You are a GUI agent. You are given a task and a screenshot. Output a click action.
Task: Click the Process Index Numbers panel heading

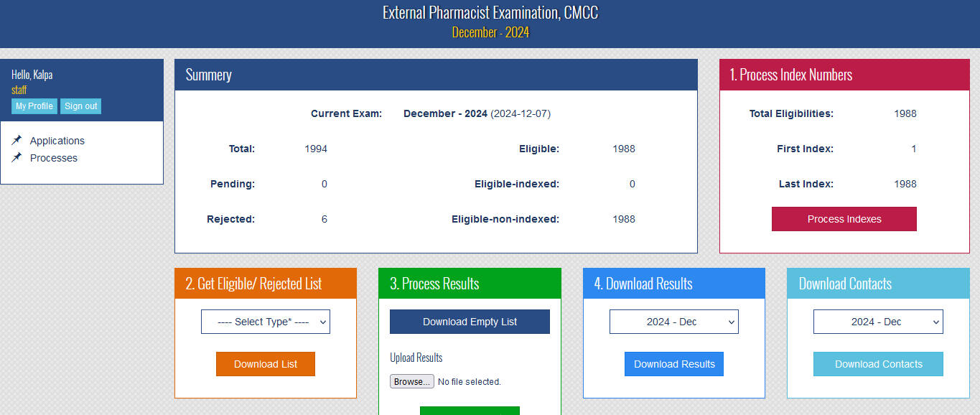[x=790, y=75]
